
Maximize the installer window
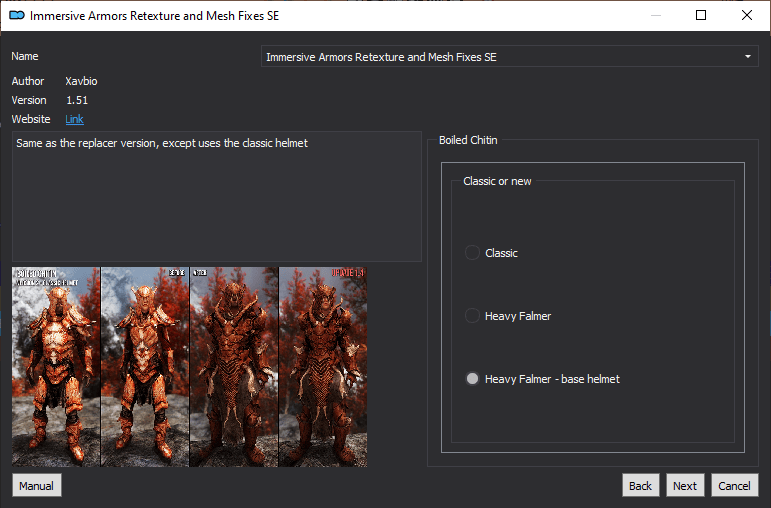click(701, 15)
